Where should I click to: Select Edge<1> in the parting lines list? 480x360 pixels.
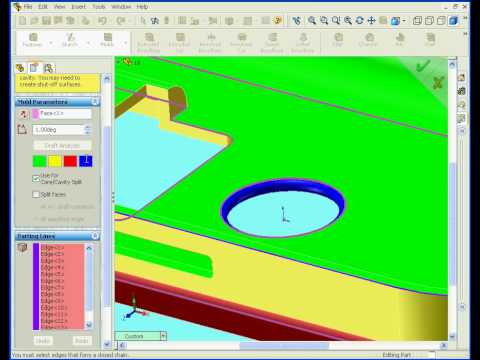click(x=52, y=248)
